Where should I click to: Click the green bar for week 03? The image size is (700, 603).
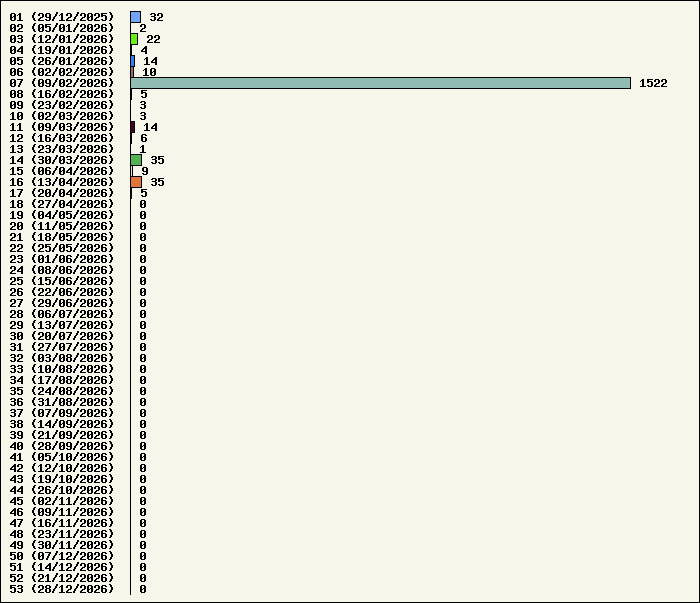[134, 39]
